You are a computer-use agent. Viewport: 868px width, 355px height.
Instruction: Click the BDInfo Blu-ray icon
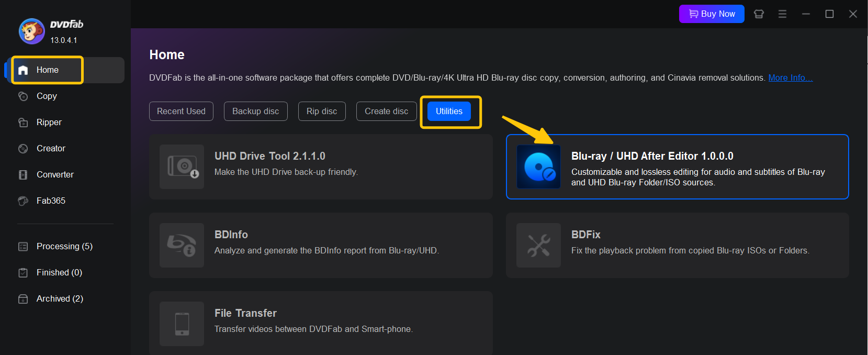click(182, 245)
